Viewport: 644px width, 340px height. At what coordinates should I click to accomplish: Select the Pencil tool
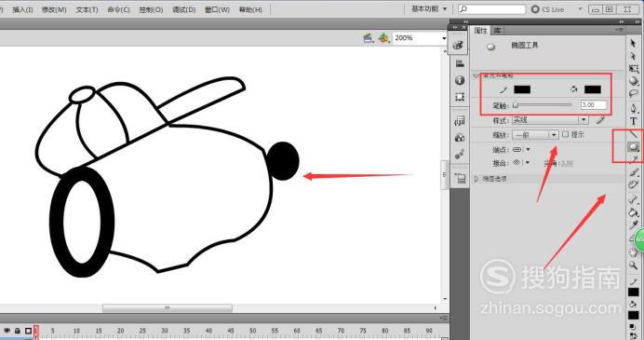(x=634, y=159)
